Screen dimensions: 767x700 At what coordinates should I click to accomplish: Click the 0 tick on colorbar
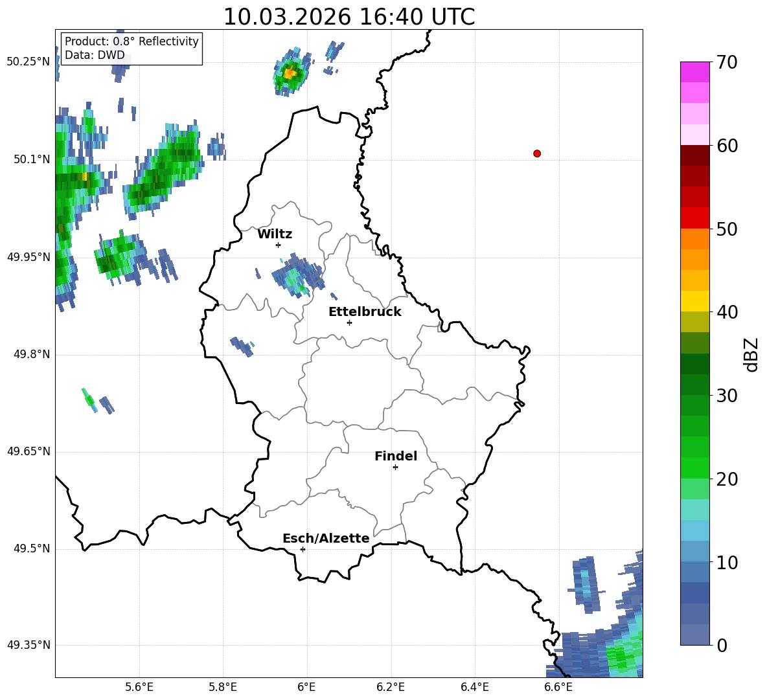722,645
